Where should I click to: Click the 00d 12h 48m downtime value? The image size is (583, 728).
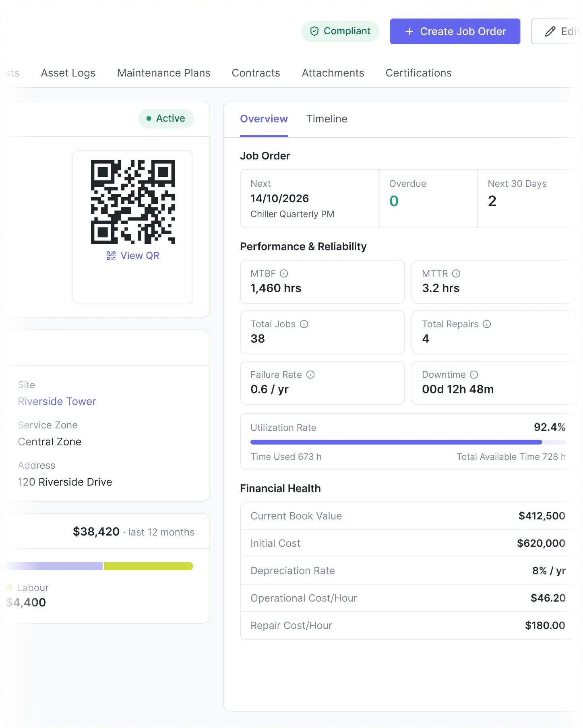(x=458, y=389)
